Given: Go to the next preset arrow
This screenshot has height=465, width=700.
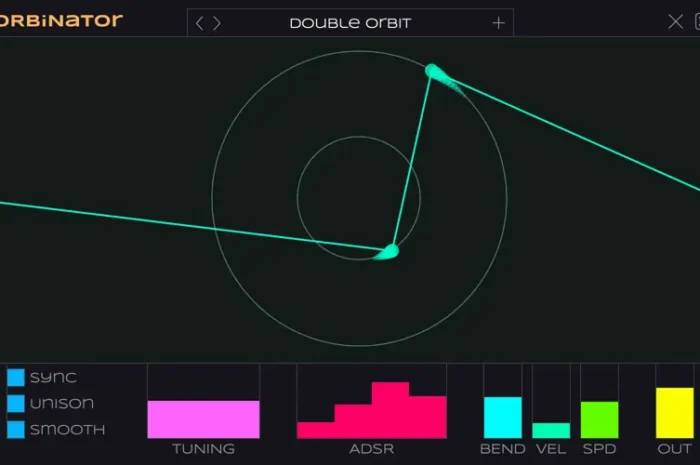Looking at the screenshot, I should coord(217,23).
